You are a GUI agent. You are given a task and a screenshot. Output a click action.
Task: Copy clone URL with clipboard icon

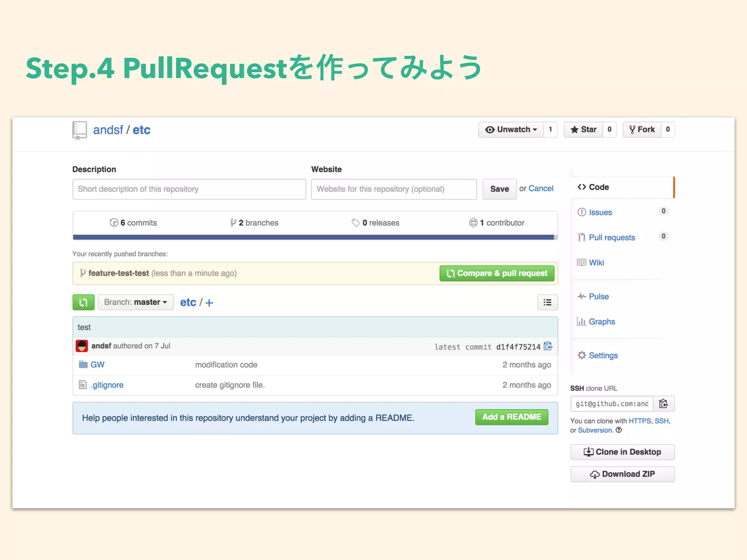(x=664, y=404)
